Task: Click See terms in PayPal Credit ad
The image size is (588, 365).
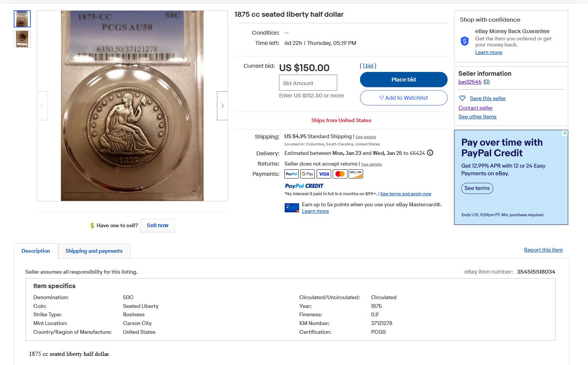Action: 477,188
